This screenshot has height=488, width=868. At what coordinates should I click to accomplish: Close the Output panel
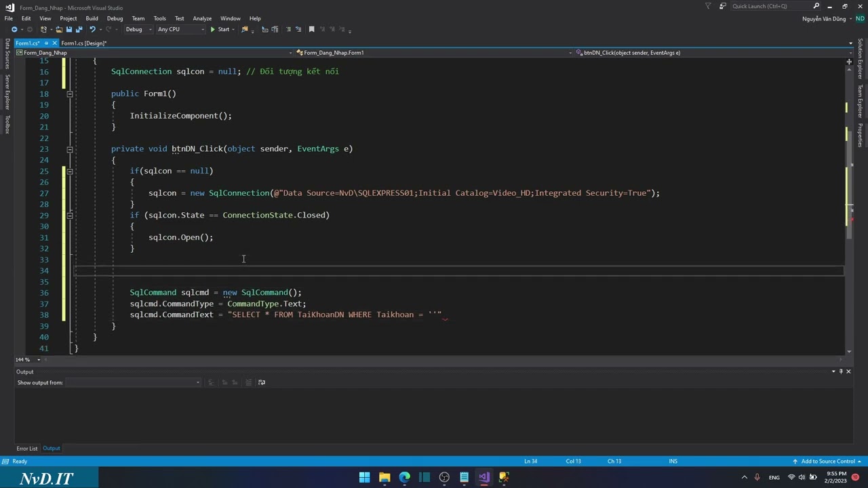tap(848, 371)
